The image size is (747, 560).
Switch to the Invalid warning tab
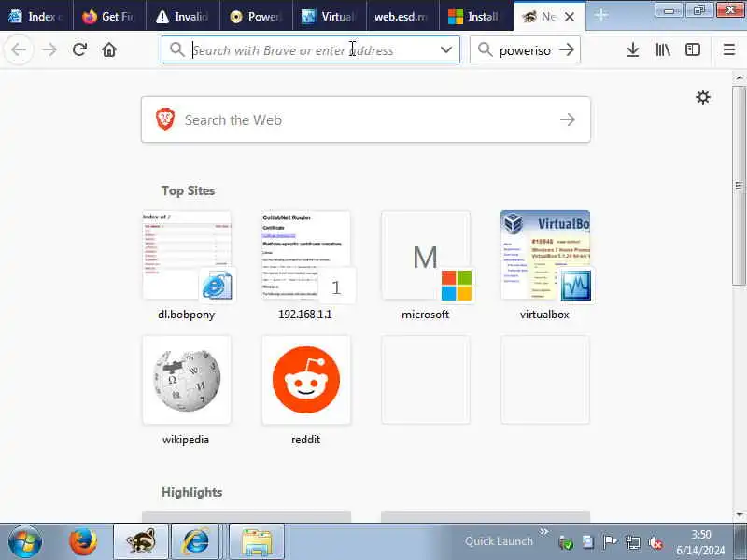183,17
